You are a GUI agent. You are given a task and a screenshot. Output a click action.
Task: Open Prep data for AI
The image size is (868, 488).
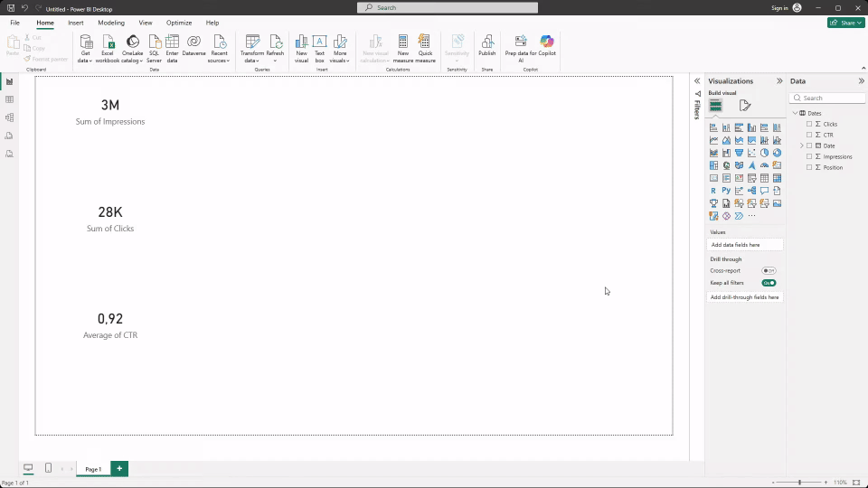click(x=521, y=49)
